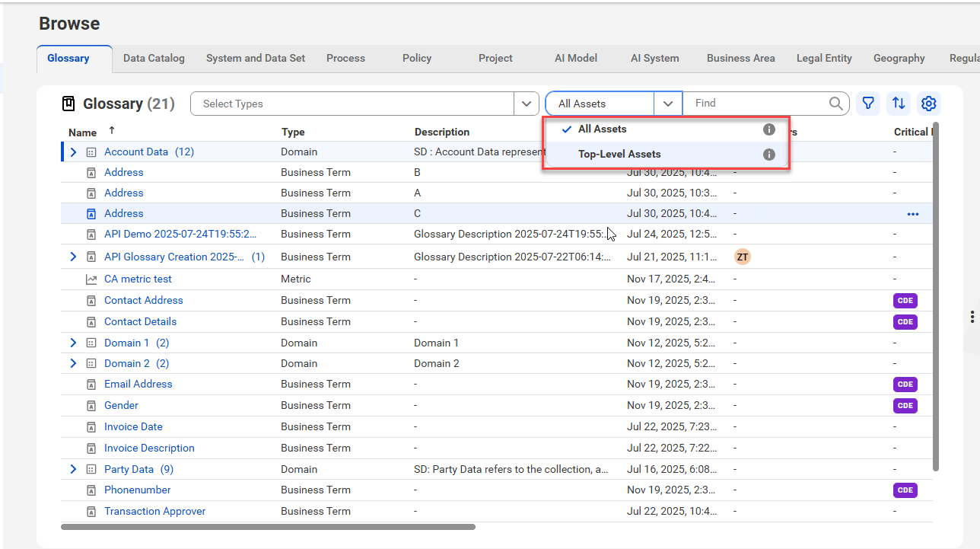The height and width of the screenshot is (549, 980).
Task: Open the Geography tab
Action: click(x=899, y=58)
